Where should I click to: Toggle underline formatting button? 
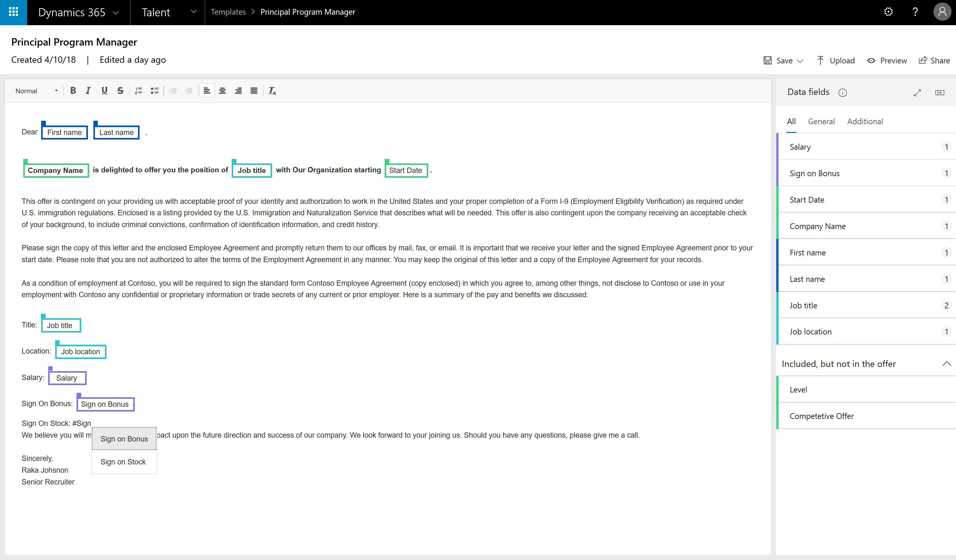[104, 90]
